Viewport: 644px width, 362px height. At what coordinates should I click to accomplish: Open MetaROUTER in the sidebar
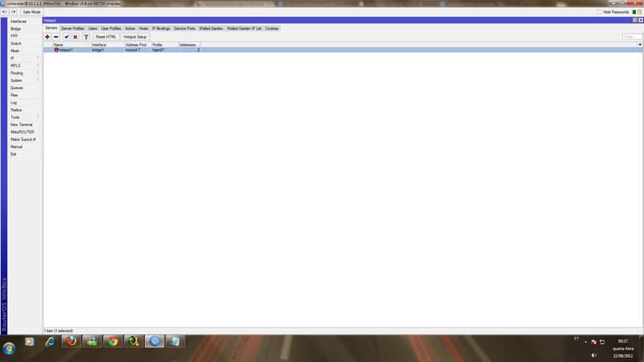tap(25, 132)
